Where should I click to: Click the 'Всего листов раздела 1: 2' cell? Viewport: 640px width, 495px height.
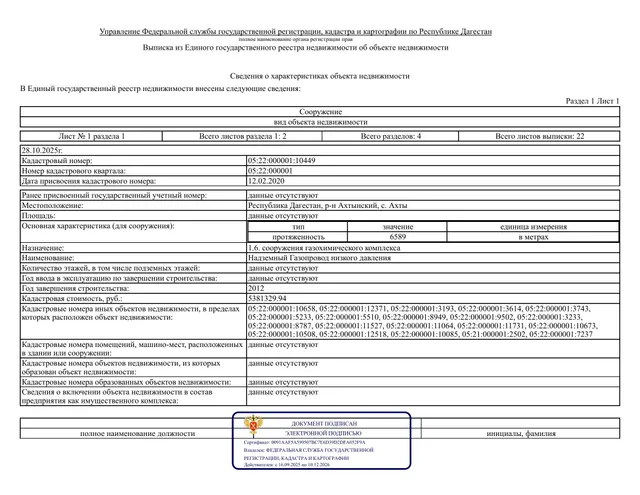242,136
